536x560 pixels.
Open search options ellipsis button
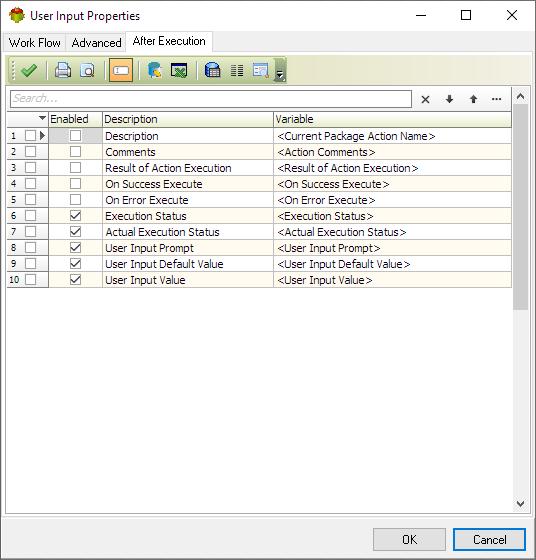pos(496,99)
